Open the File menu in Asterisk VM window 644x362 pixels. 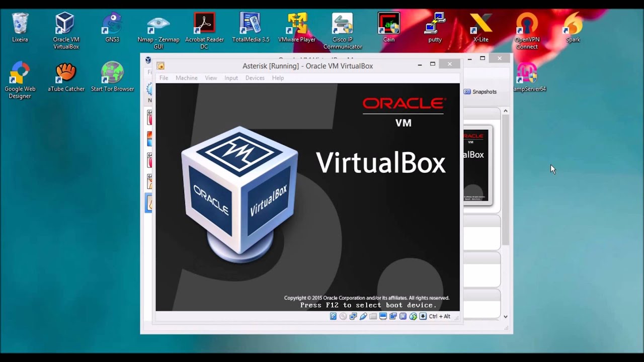164,78
